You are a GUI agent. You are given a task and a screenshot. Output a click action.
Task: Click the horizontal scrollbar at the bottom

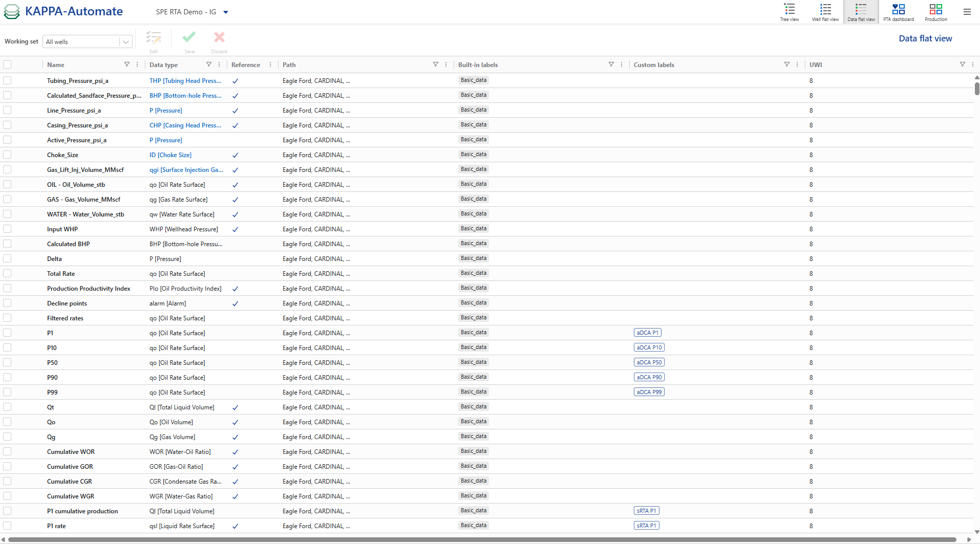410,539
